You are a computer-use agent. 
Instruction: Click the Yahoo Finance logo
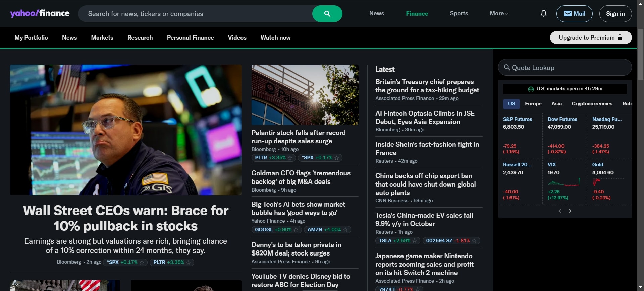[40, 13]
